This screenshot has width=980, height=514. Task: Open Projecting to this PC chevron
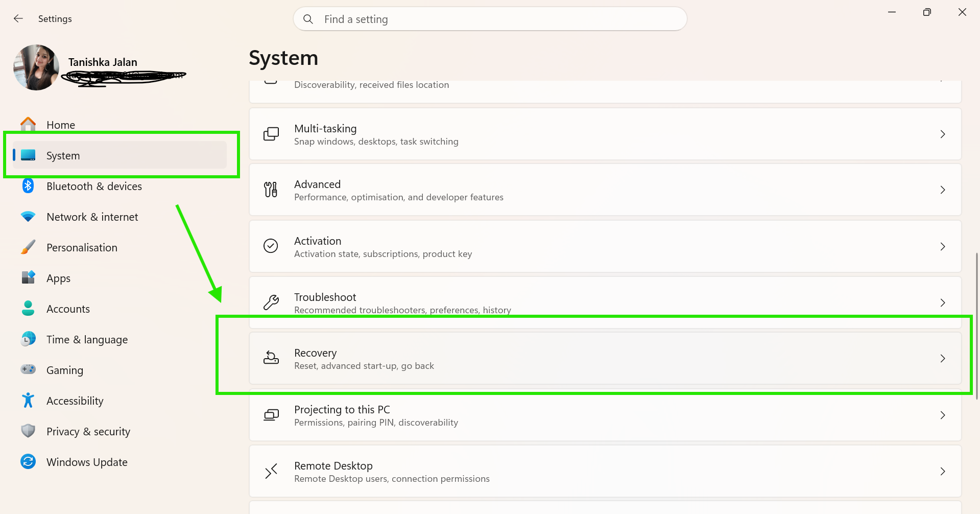pyautogui.click(x=943, y=415)
